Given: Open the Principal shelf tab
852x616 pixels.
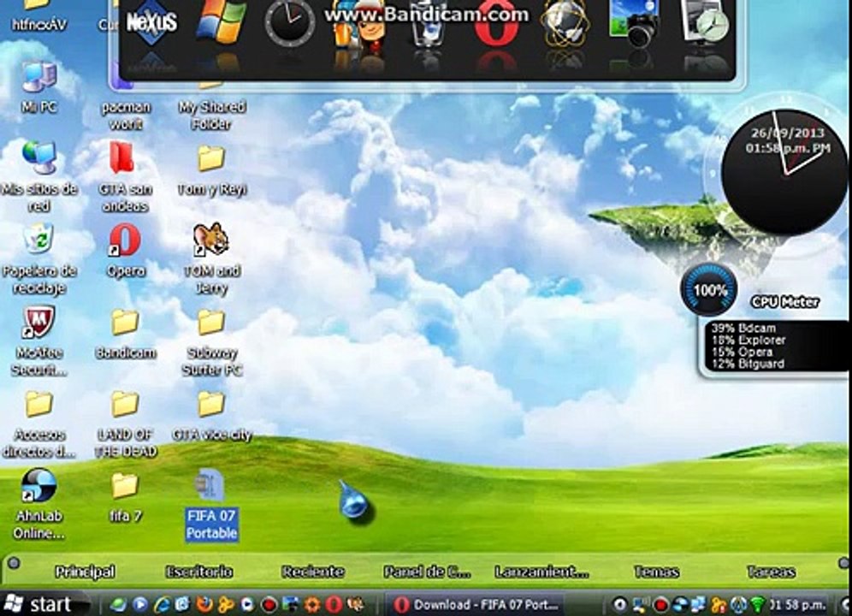Looking at the screenshot, I should pyautogui.click(x=86, y=572).
